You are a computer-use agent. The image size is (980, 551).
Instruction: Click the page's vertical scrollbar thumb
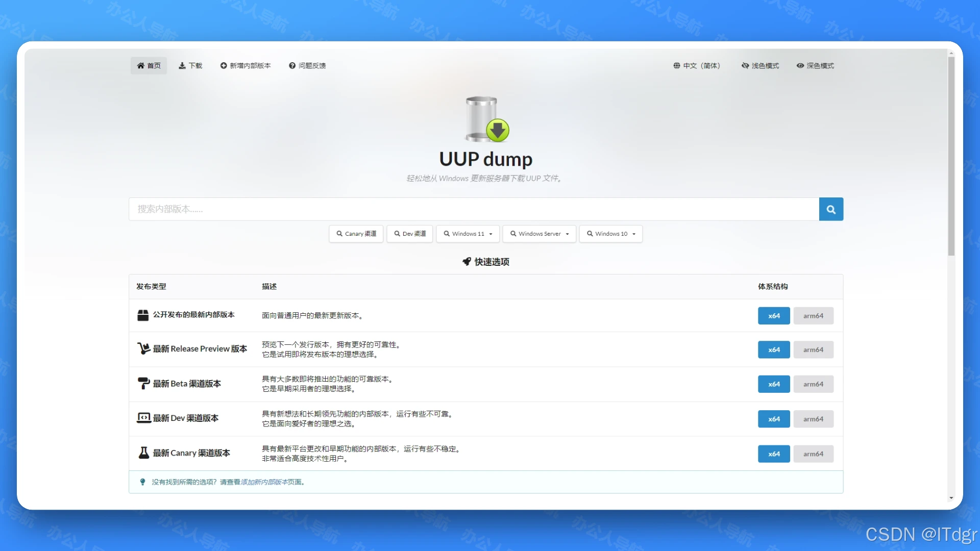tap(951, 156)
